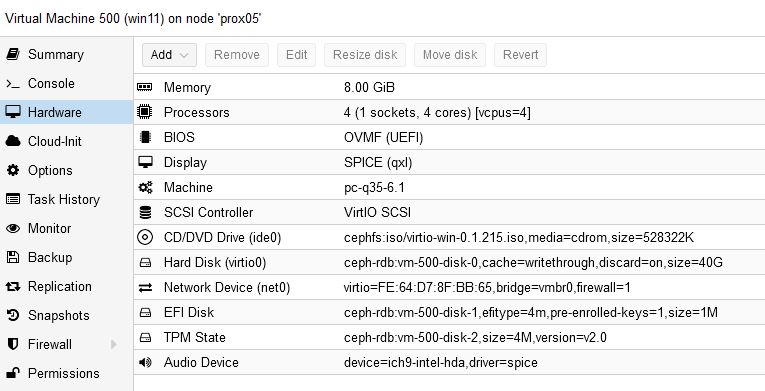Select the Hard Disk (virtio0) row
This screenshot has width=765, height=391.
click(449, 262)
